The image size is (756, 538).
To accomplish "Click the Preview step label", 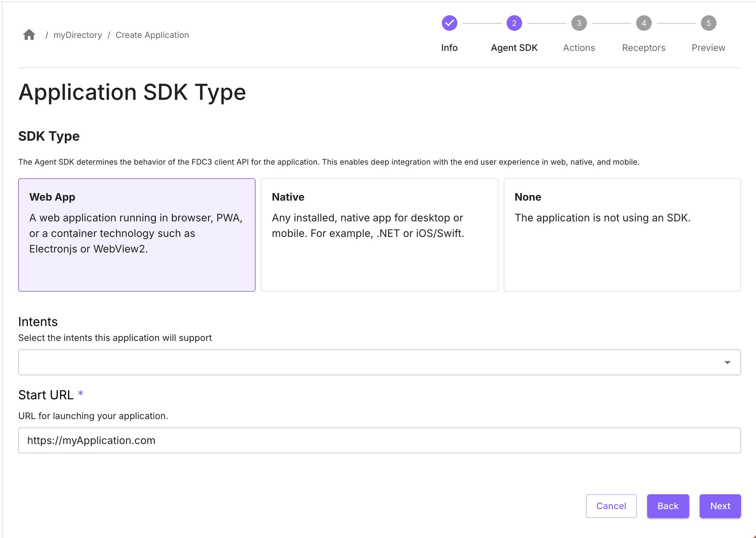I will tap(708, 48).
